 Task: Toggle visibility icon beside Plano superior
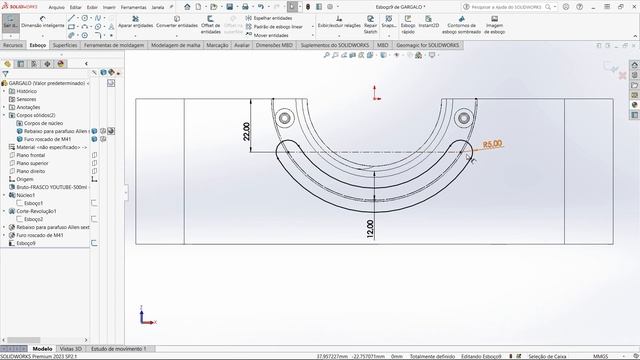click(94, 163)
